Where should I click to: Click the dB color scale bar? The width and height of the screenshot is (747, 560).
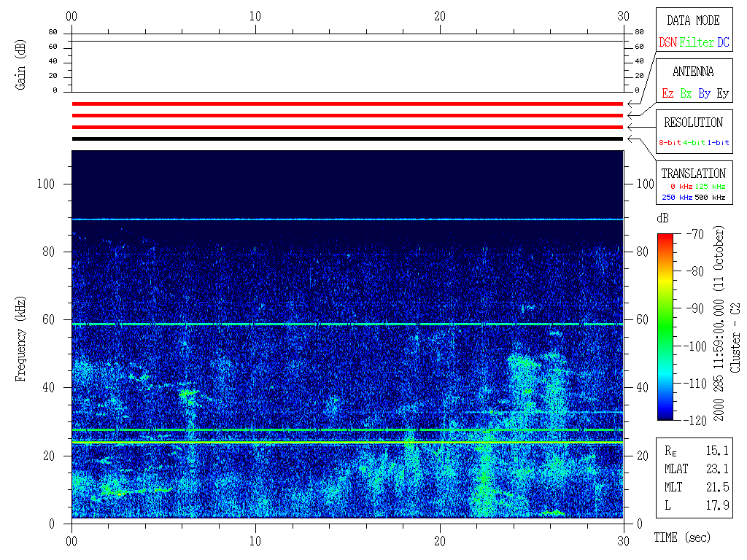665,326
